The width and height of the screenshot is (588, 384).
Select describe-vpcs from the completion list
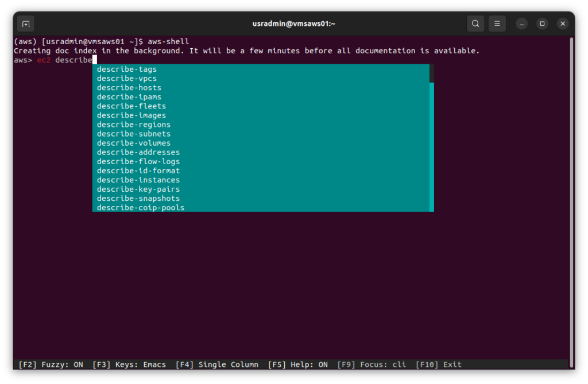point(127,78)
